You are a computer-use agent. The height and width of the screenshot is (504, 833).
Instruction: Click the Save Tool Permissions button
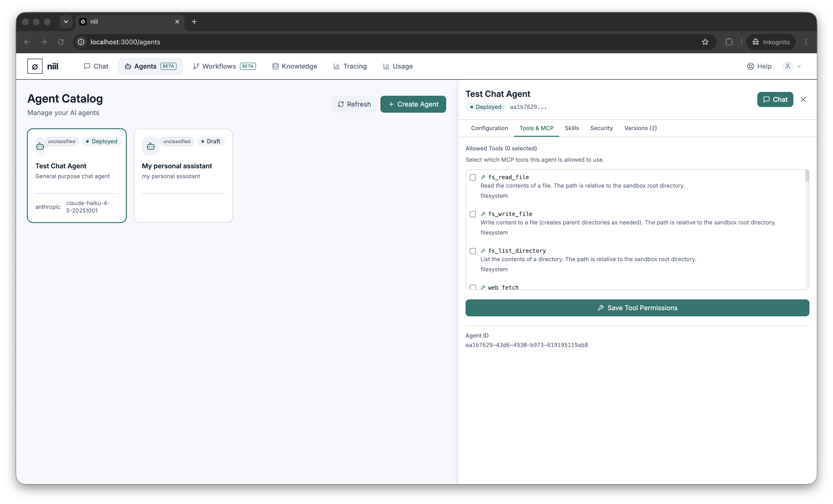point(637,308)
